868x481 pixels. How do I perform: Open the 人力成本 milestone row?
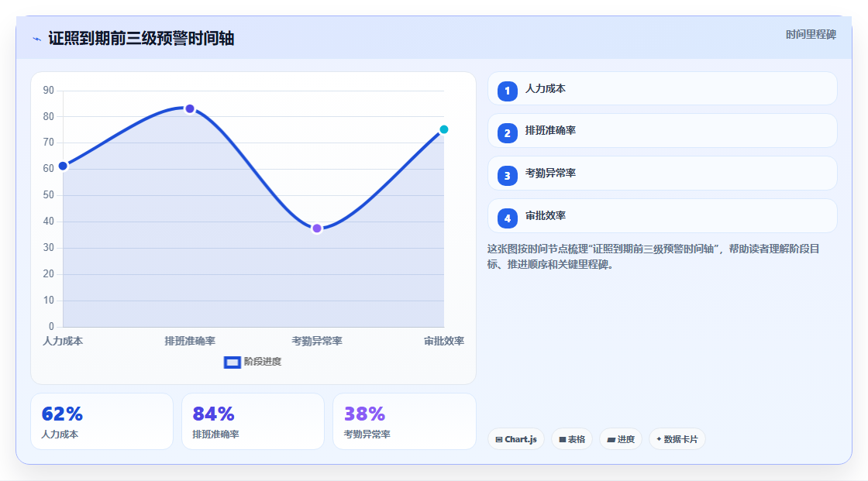coord(662,88)
